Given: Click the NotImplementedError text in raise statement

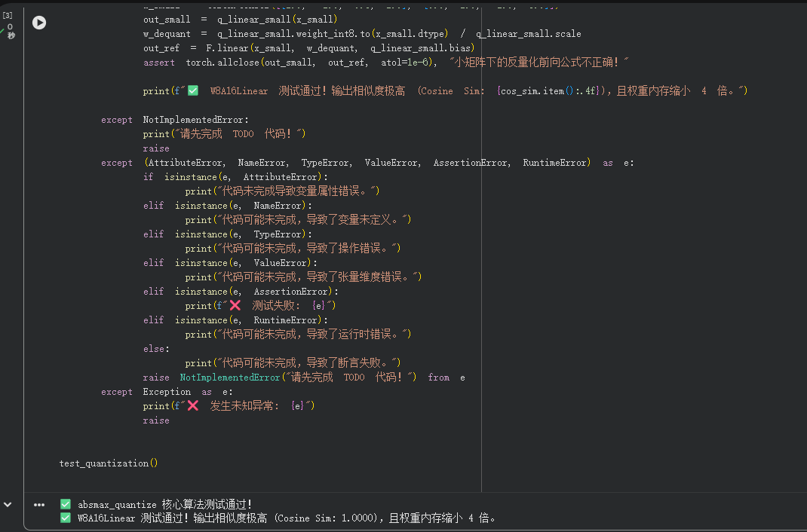Looking at the screenshot, I should click(229, 378).
